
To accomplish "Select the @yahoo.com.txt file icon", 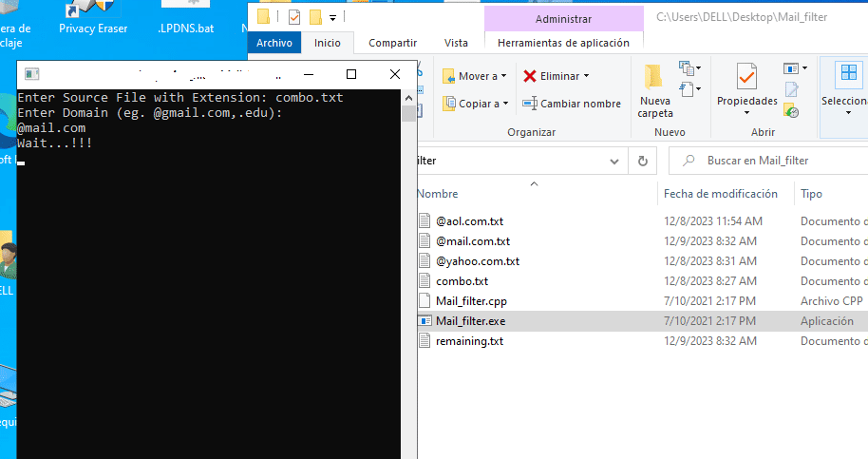I will pos(425,260).
